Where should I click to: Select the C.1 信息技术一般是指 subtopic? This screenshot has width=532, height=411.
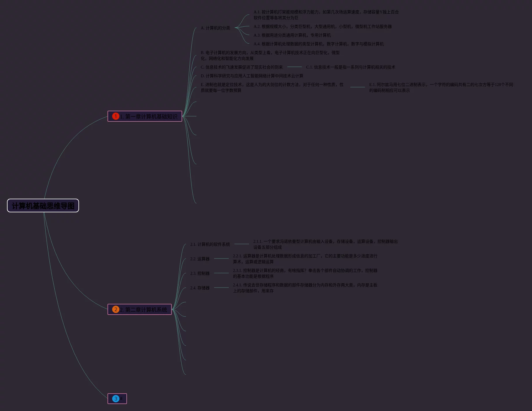[350, 67]
